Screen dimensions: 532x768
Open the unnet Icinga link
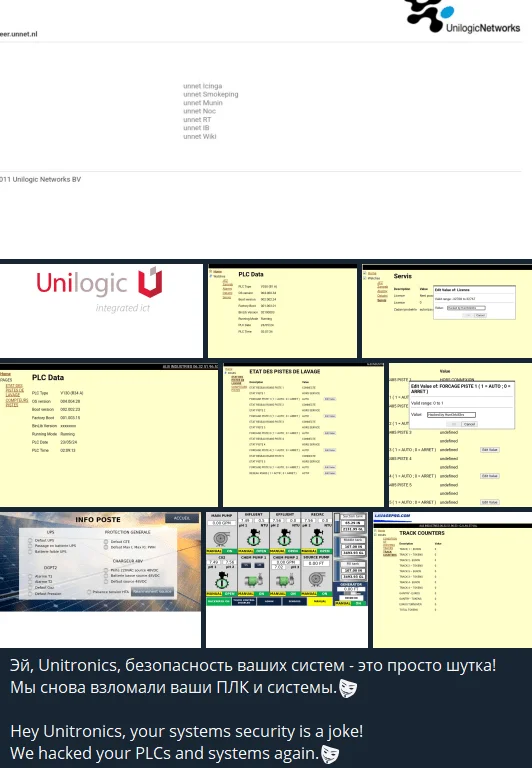pyautogui.click(x=202, y=86)
